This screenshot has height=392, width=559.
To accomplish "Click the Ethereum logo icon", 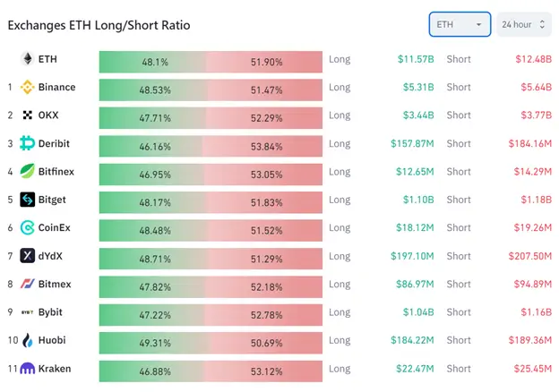I will click(x=27, y=59).
